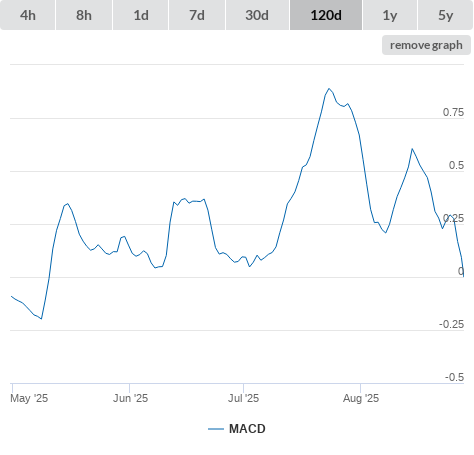This screenshot has width=474, height=455.
Task: Click the Jun '25 x-axis label
Action: coord(130,398)
